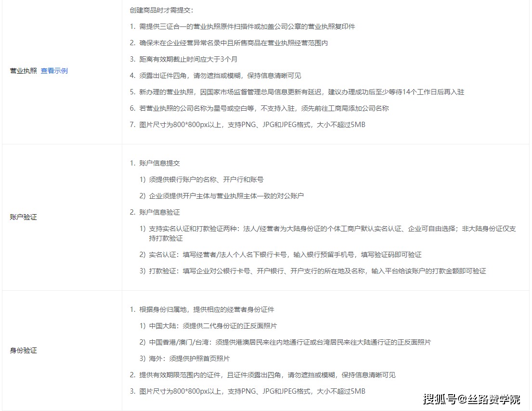Click the 中国大陆 二代身份证 requirement line
The width and height of the screenshot is (532, 411).
click(208, 326)
